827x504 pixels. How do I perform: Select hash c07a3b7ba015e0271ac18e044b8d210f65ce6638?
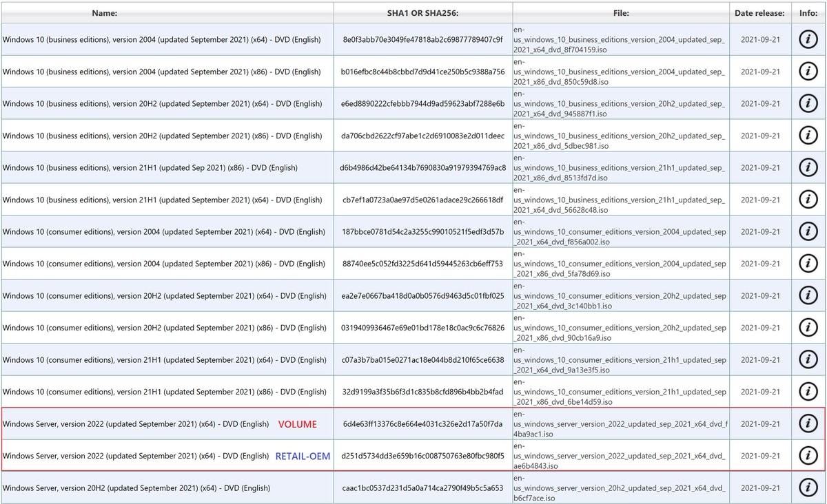tap(423, 359)
